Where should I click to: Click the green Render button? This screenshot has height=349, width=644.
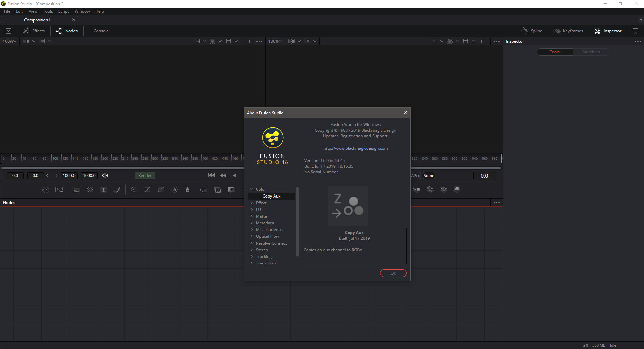coord(145,175)
